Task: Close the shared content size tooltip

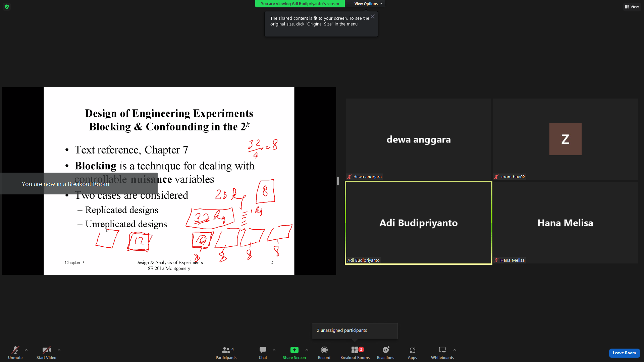Action: pos(373,16)
